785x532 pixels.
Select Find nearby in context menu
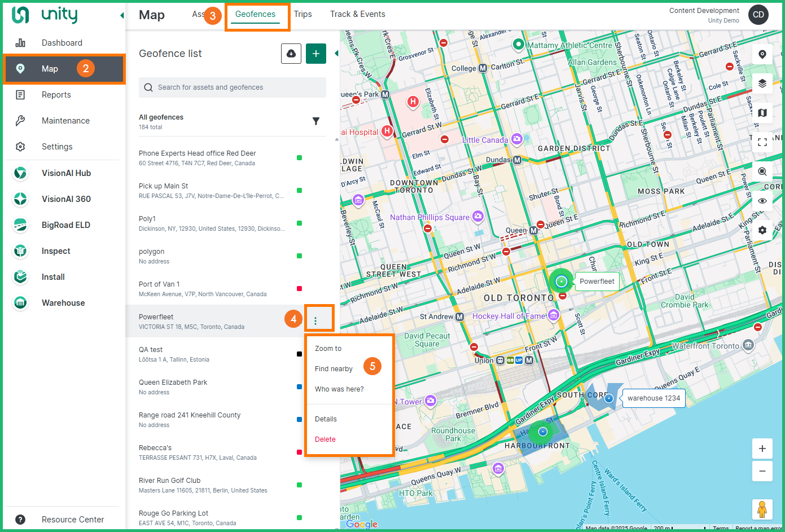coord(334,369)
